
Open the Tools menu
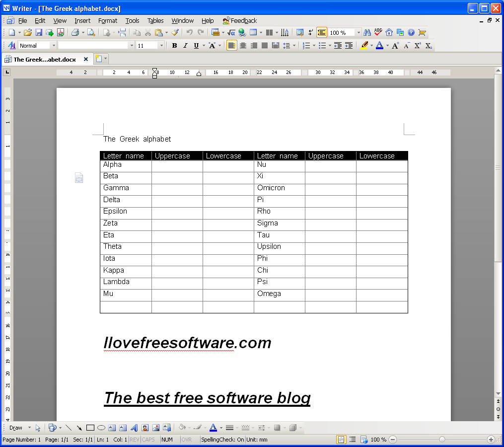132,21
